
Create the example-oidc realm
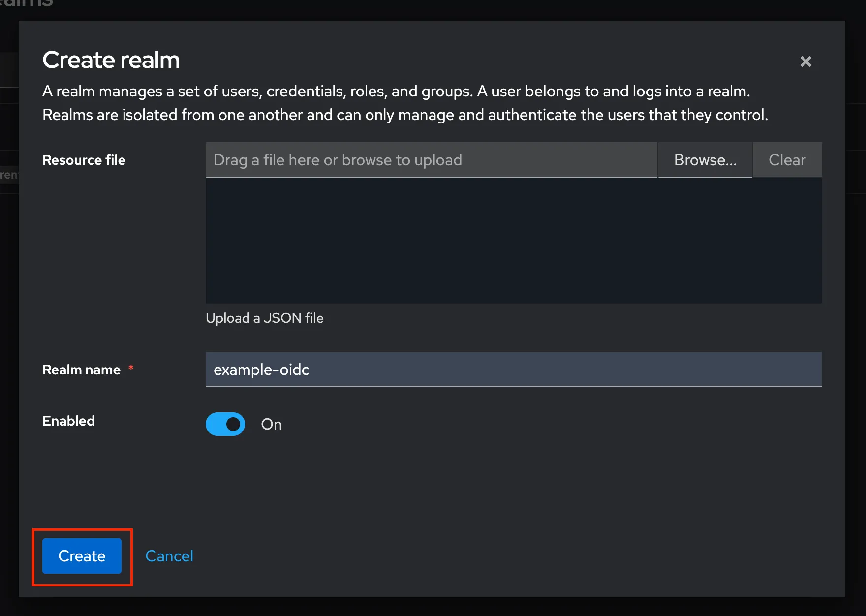pyautogui.click(x=82, y=556)
